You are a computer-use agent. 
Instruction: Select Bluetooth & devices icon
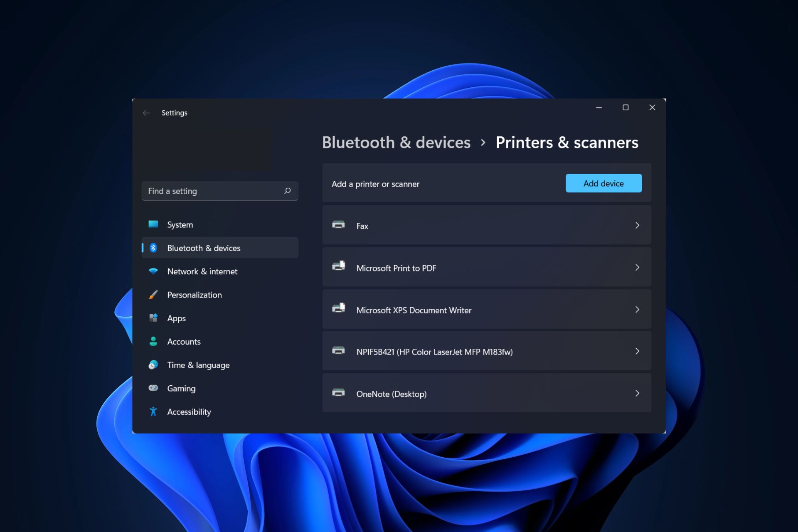pos(153,248)
